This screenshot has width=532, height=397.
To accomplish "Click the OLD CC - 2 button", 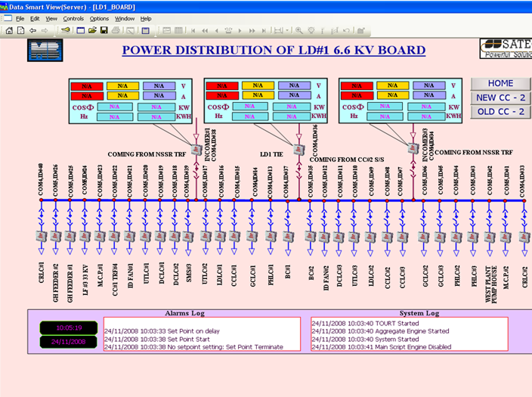I will [500, 112].
